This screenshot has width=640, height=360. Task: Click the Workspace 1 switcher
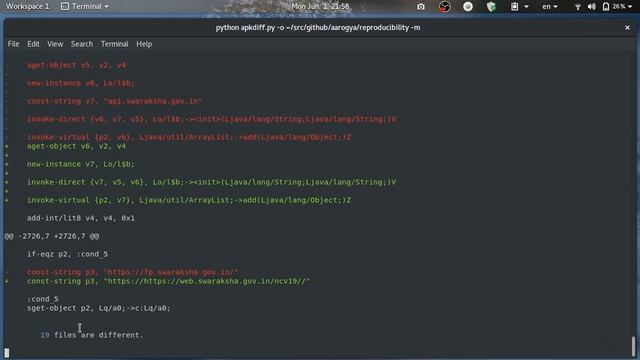27,7
